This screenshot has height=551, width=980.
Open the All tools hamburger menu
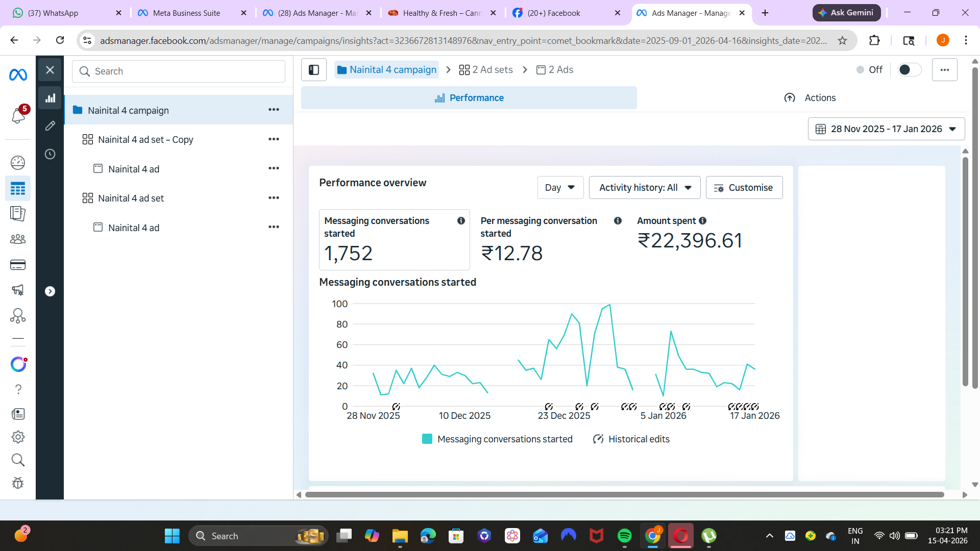(18, 339)
